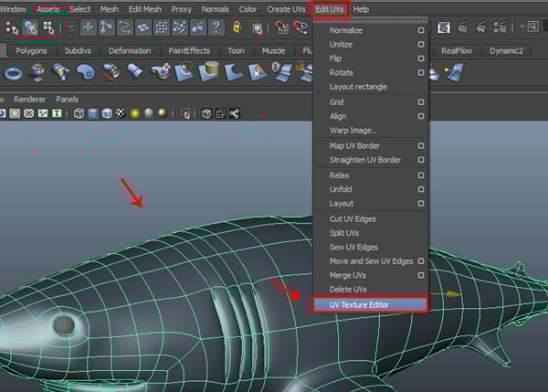Open Unfold options box

tap(421, 189)
